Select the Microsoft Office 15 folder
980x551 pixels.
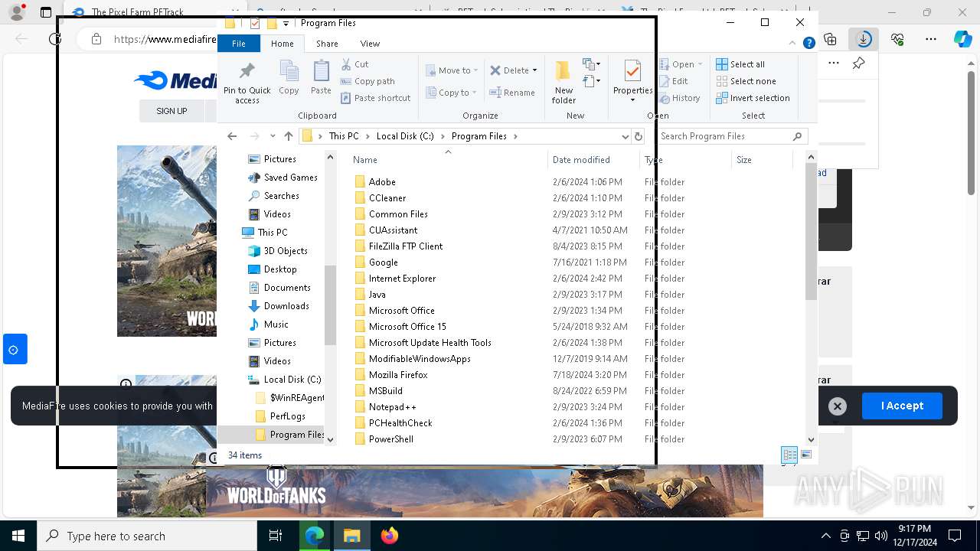[x=407, y=327]
